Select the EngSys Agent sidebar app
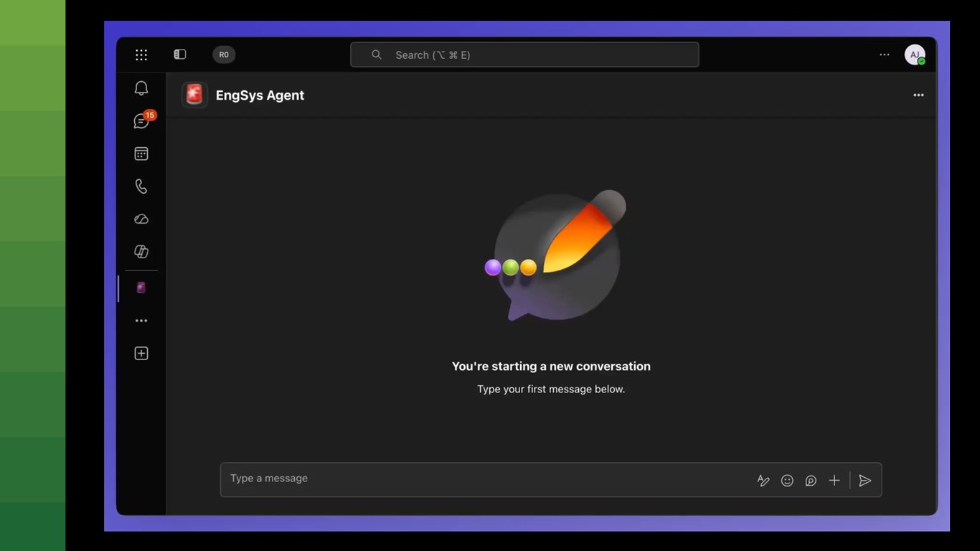 tap(141, 288)
